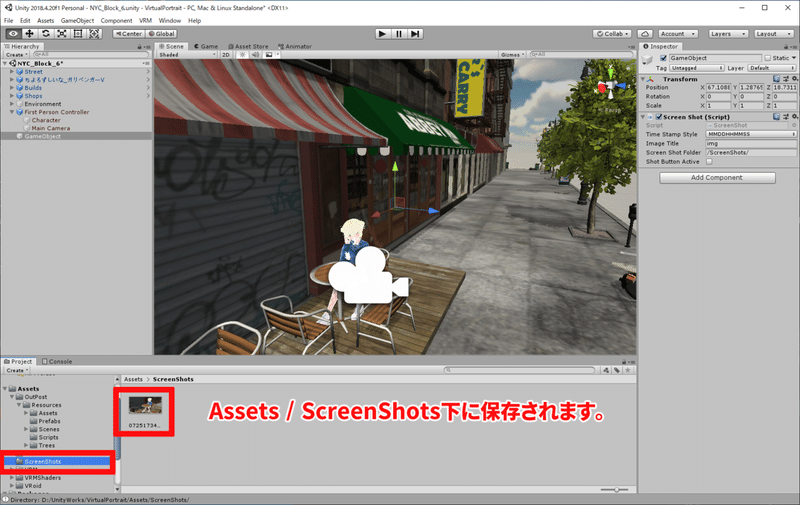
Task: Toggle 2D scene view mode
Action: click(x=226, y=55)
